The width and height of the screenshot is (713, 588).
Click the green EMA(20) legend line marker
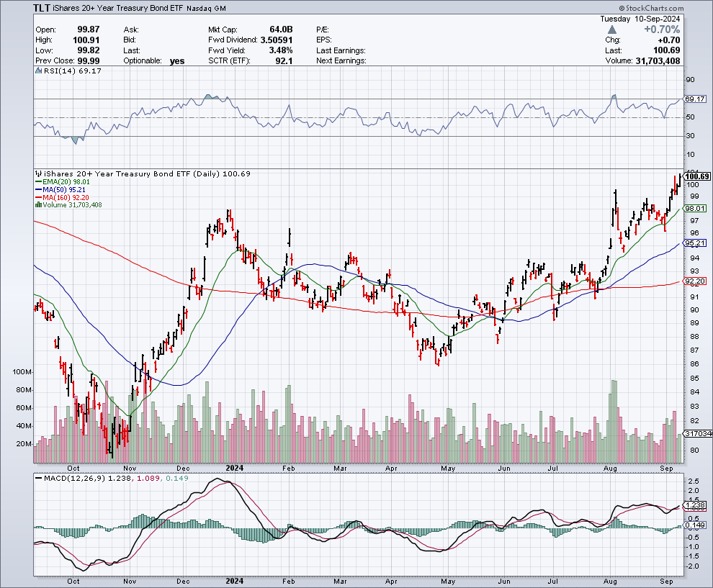point(37,183)
